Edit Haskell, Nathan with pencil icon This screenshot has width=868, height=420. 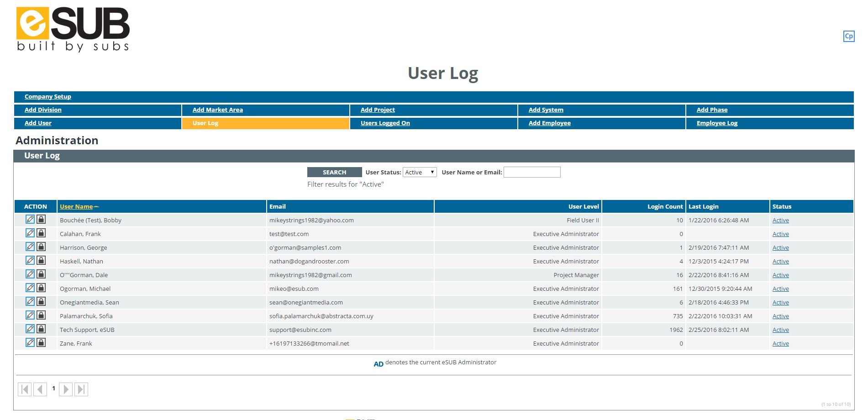click(x=30, y=260)
